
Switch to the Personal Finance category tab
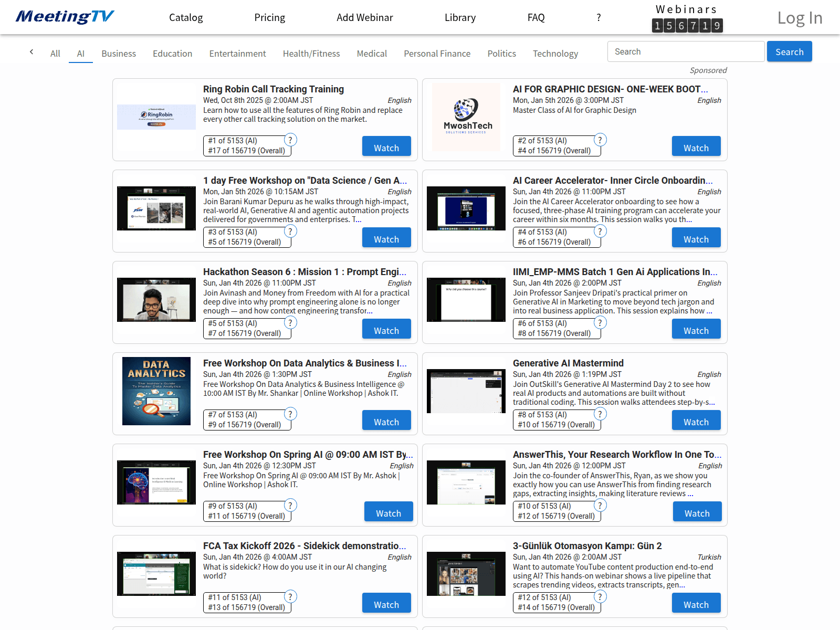437,54
